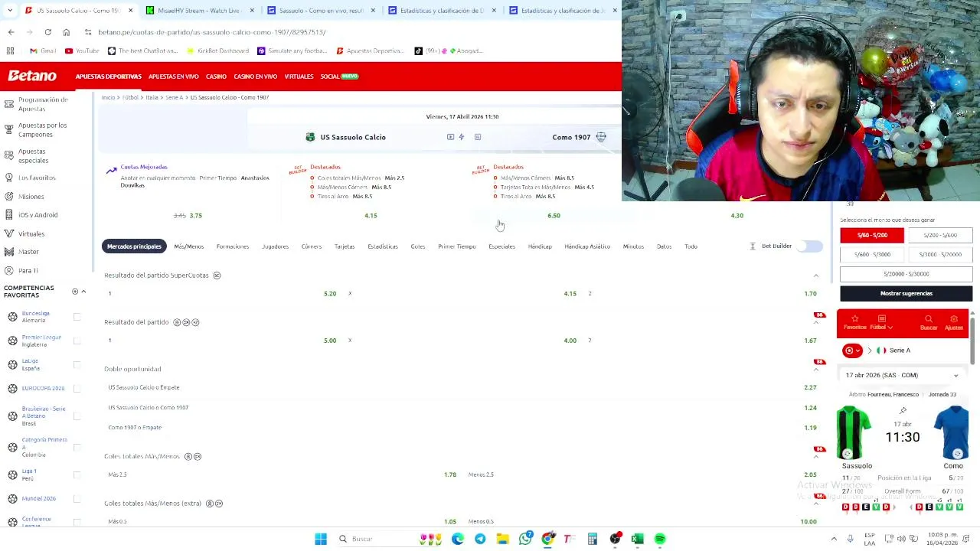
Task: Open Apuestas en Vivo in the top menu
Action: 173,77
